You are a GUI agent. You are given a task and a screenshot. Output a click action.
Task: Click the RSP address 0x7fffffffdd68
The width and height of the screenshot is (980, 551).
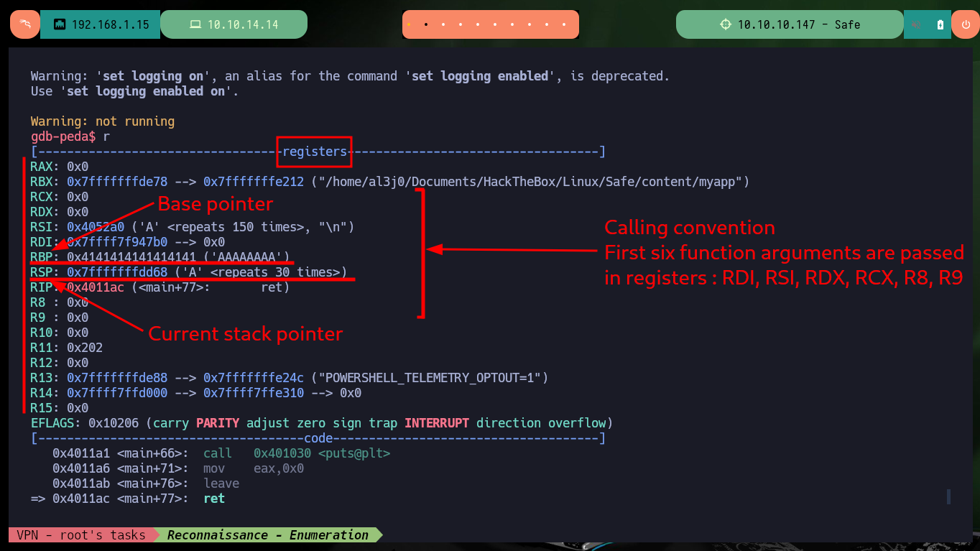pyautogui.click(x=117, y=272)
